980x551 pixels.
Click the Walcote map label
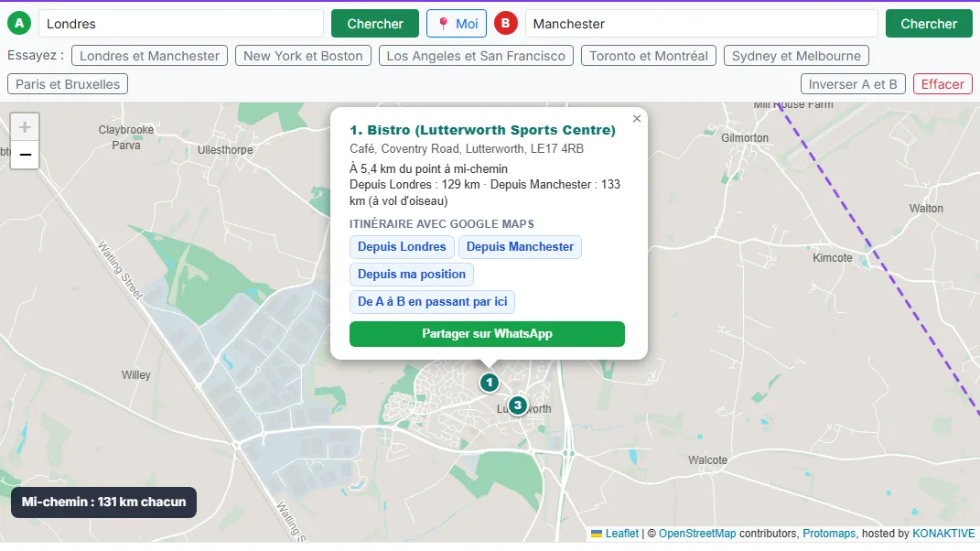coord(707,459)
